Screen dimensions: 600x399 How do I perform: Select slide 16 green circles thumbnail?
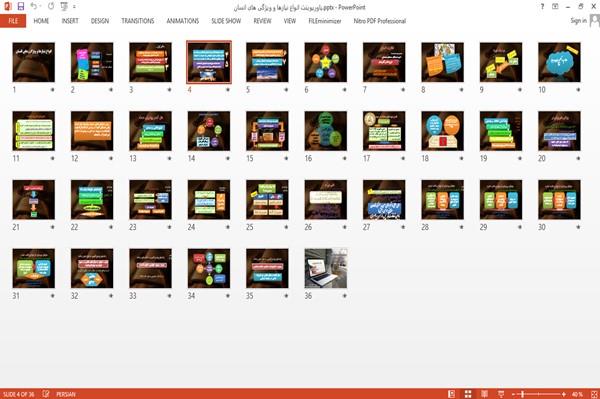[x=326, y=131]
